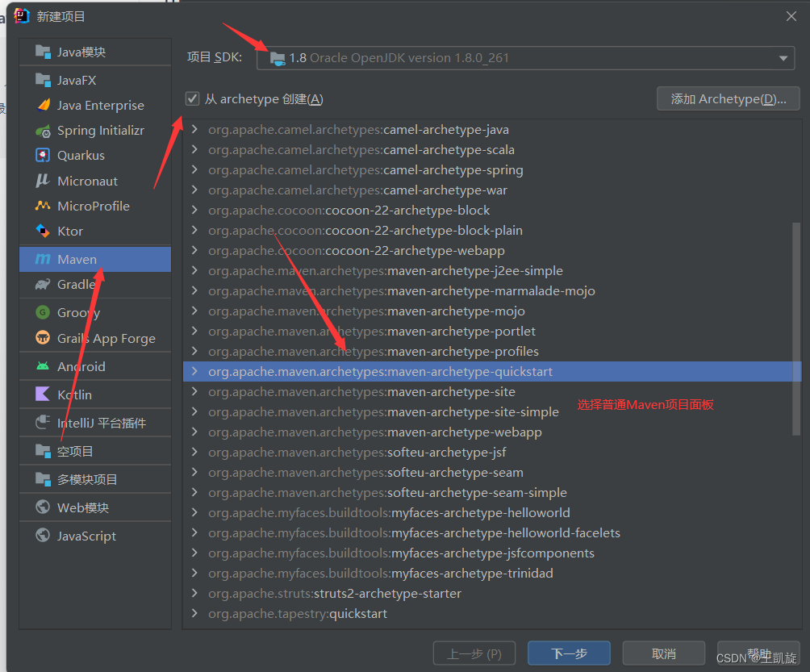Image resolution: width=810 pixels, height=672 pixels.
Task: Select myfaces-archetype-trinidad row
Action: 492,573
